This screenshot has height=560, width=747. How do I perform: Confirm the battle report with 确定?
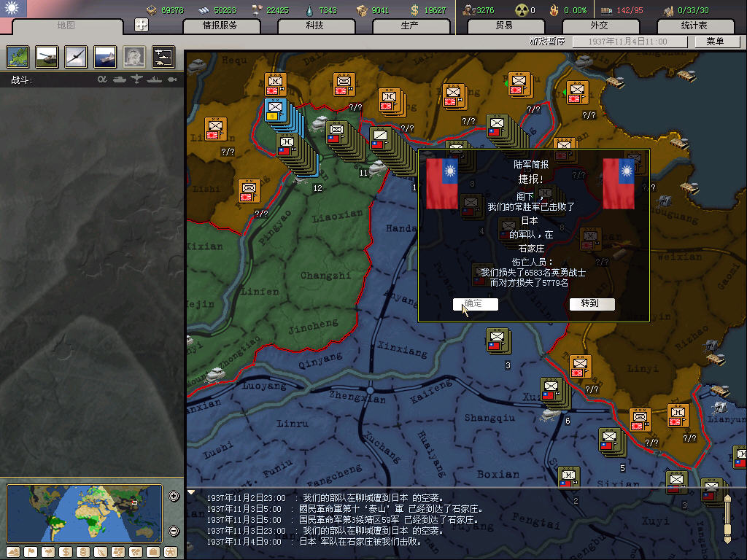pyautogui.click(x=475, y=304)
